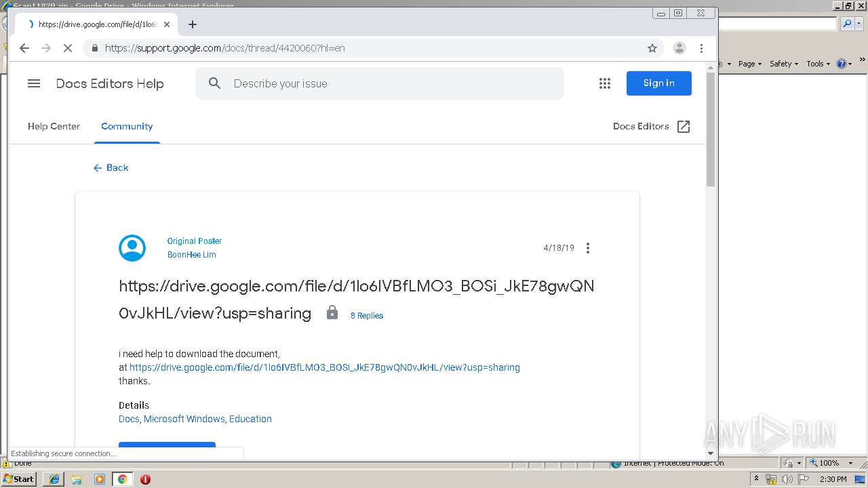The width and height of the screenshot is (868, 488).
Task: Click Chrome's forward arrow
Action: point(46,48)
